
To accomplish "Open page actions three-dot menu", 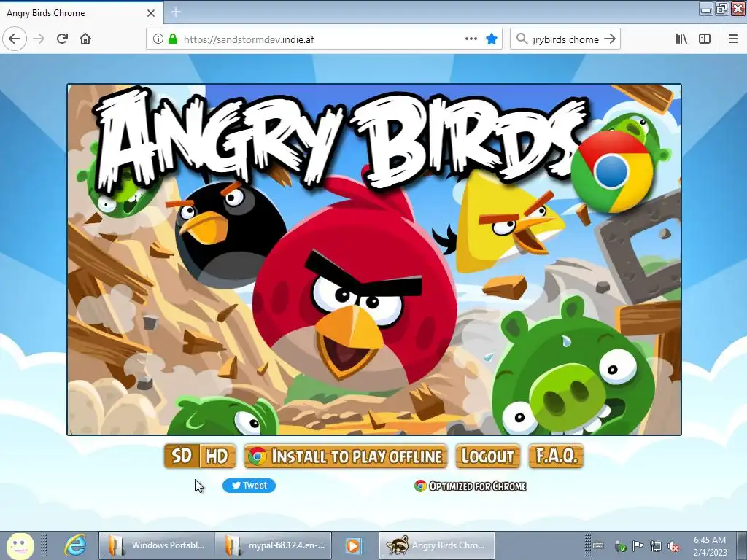I will (471, 39).
